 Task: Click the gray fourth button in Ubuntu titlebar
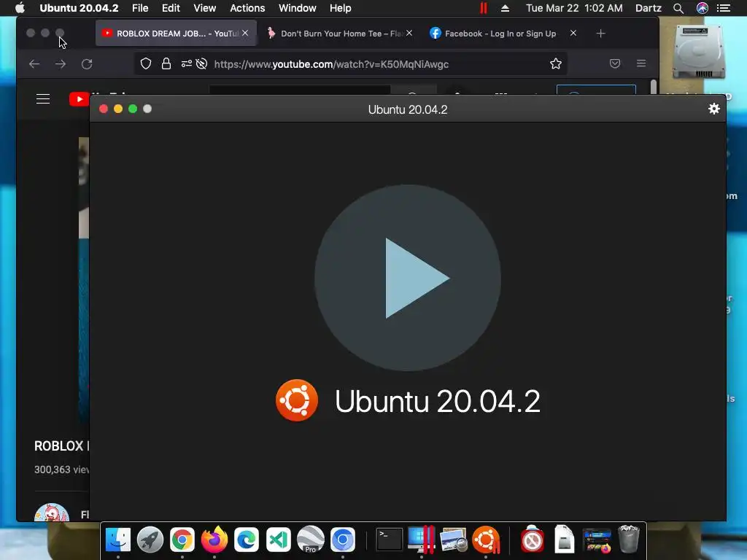click(x=147, y=109)
